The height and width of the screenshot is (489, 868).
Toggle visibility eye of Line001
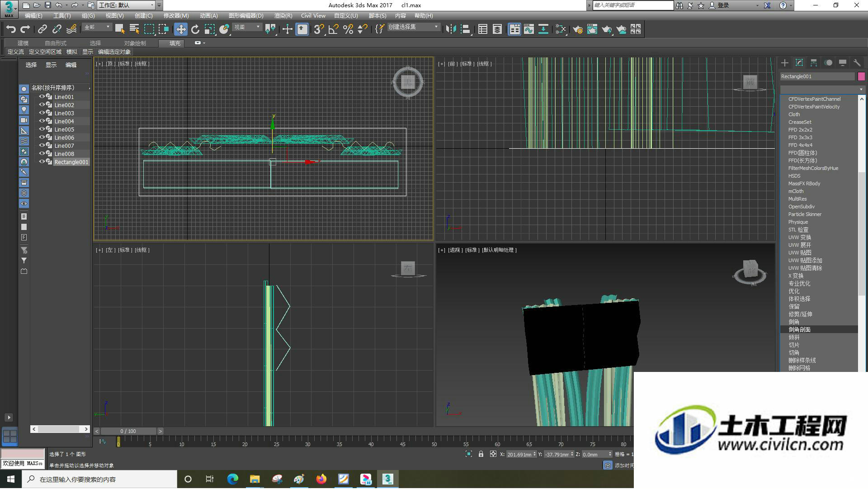click(42, 97)
